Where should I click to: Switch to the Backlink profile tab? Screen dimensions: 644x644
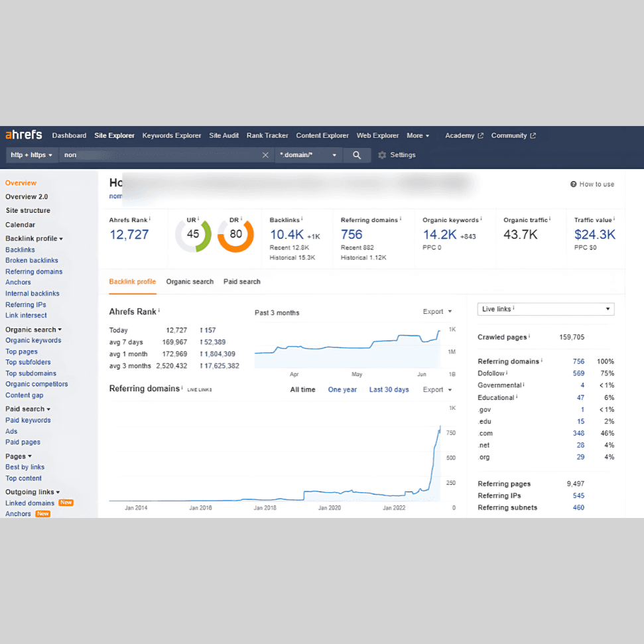[132, 282]
